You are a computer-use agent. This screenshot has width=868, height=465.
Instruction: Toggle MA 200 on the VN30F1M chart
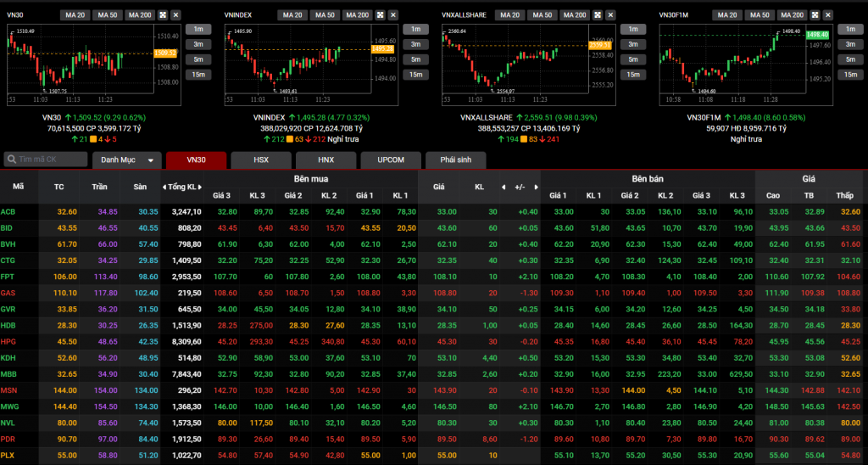[791, 15]
